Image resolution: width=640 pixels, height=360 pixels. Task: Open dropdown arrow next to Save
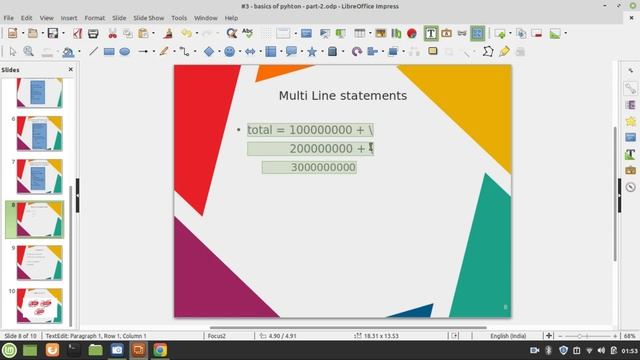(x=63, y=33)
